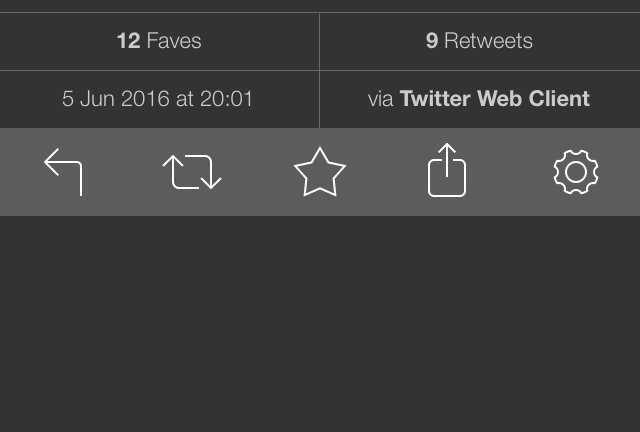
Task: Retweet using the looping arrows icon
Action: pyautogui.click(x=192, y=172)
